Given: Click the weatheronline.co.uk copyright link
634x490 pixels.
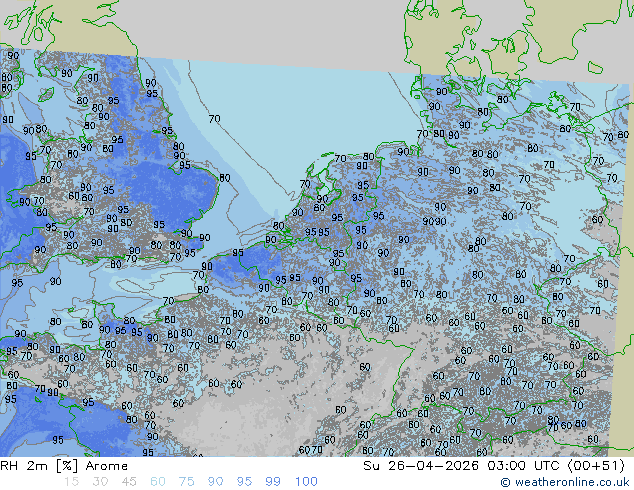Looking at the screenshot, I should click(565, 482).
